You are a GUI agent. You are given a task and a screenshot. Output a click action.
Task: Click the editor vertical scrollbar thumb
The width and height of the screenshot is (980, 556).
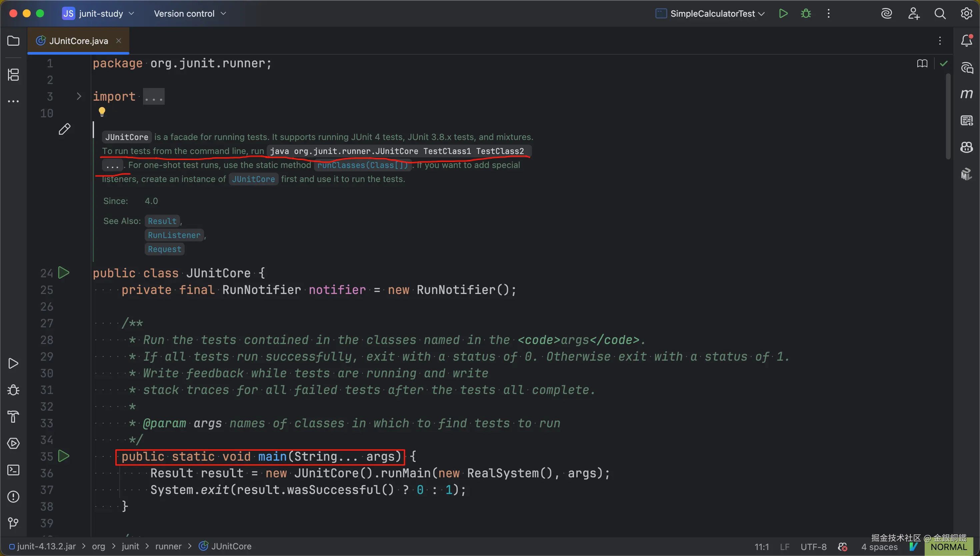[948, 116]
